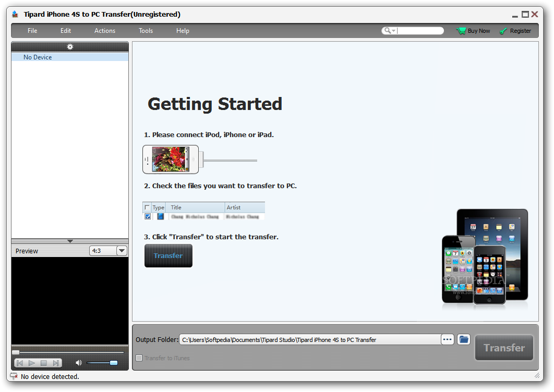The width and height of the screenshot is (554, 392).
Task: Click the Register key icon
Action: (x=503, y=31)
